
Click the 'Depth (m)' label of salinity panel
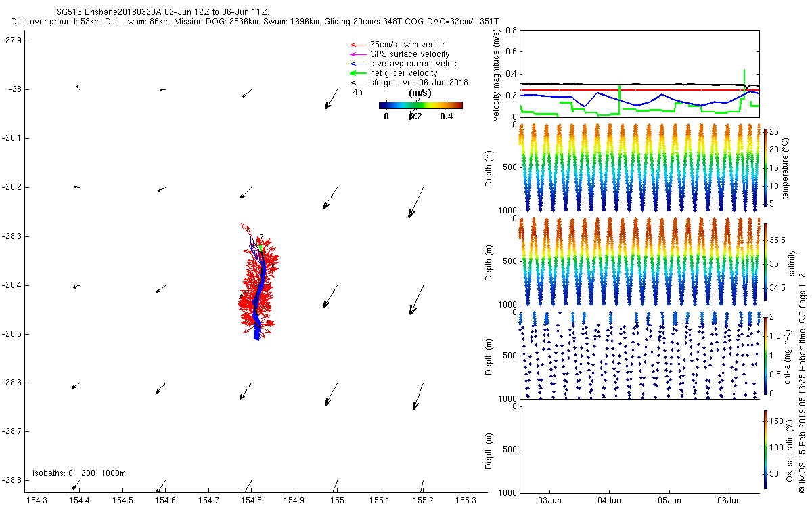pos(489,262)
